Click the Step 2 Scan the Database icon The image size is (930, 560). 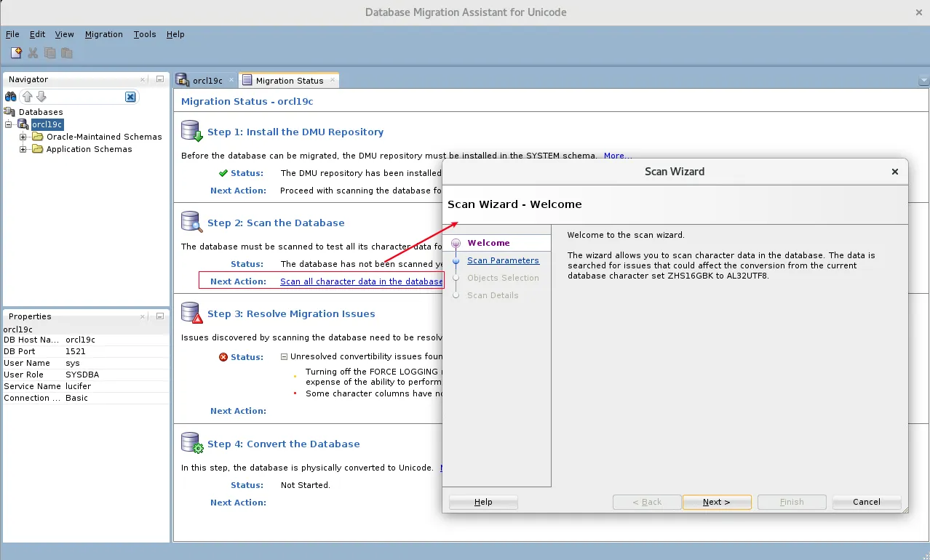tap(191, 221)
